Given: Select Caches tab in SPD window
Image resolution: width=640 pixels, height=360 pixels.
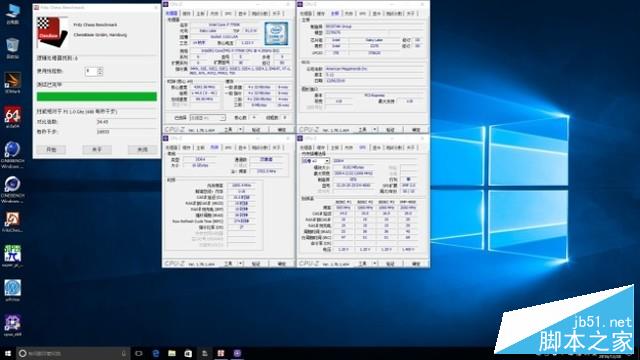Looking at the screenshot, I should [x=321, y=147].
